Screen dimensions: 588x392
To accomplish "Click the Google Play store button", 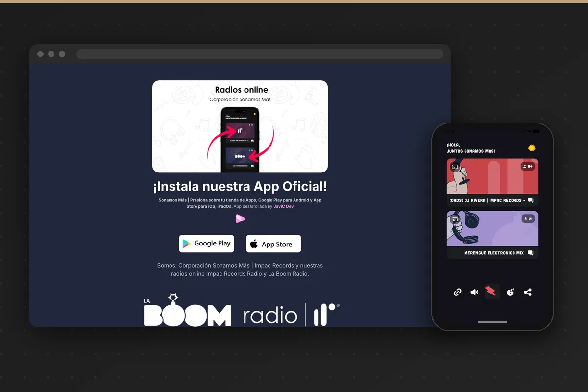I will click(x=206, y=244).
